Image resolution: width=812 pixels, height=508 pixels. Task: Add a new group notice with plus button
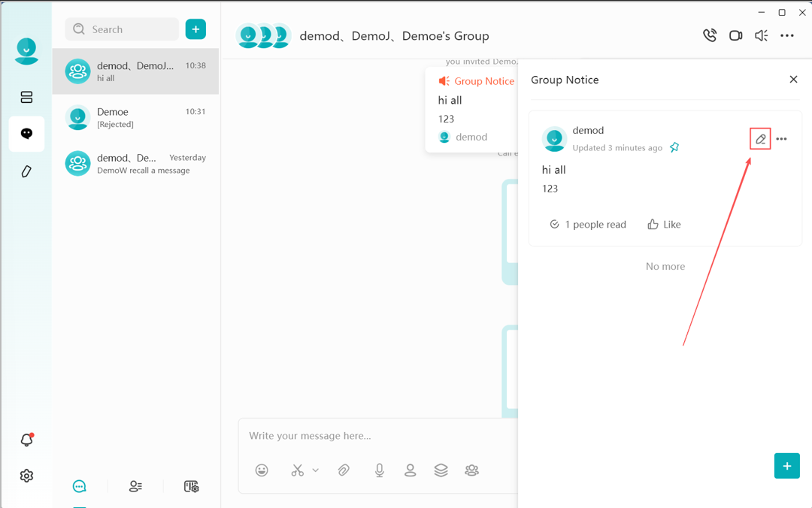(786, 465)
